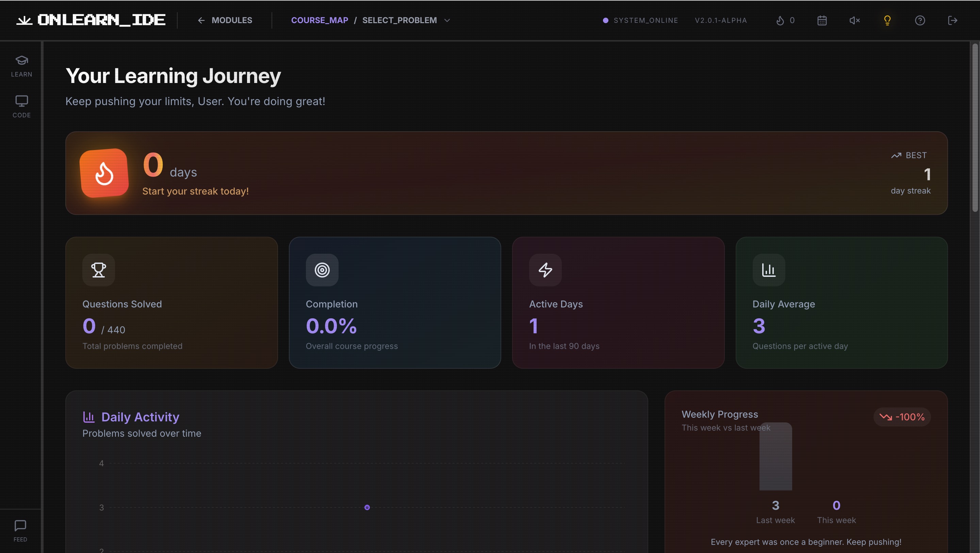Click the Completion target icon
This screenshot has height=553, width=980.
pos(322,270)
